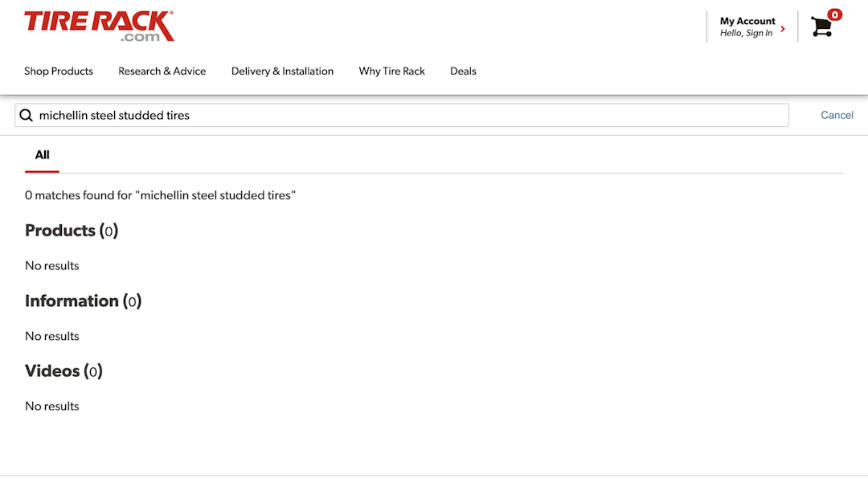
Task: Switch to the All results tab
Action: coord(41,155)
